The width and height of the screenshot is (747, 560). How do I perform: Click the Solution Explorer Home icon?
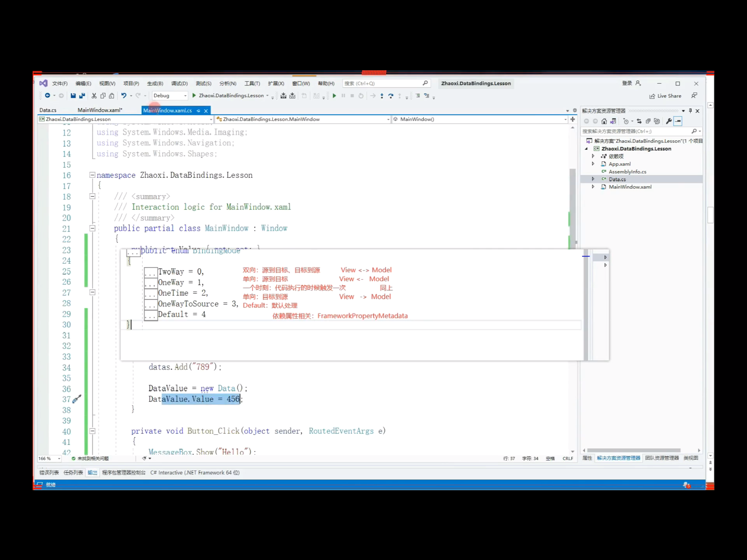coord(604,121)
